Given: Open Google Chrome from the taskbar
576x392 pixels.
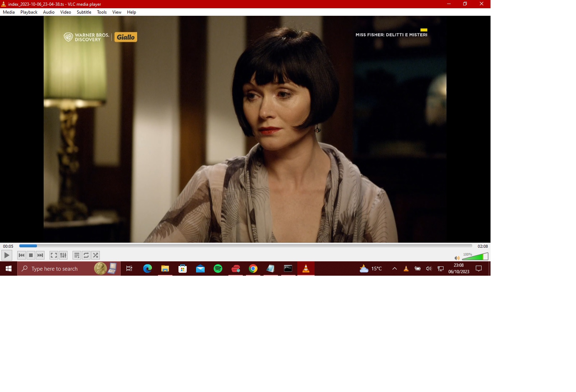Looking at the screenshot, I should (253, 269).
